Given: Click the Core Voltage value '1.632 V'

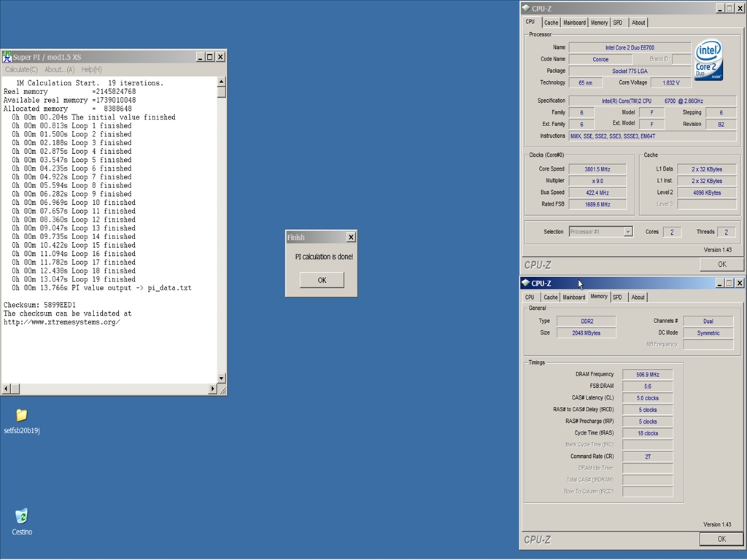Looking at the screenshot, I should (671, 83).
